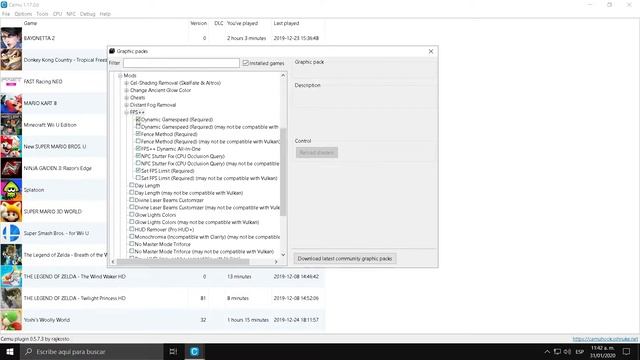Select the Donkey Kong Country game icon
This screenshot has height=360, width=640.
pos(11,60)
